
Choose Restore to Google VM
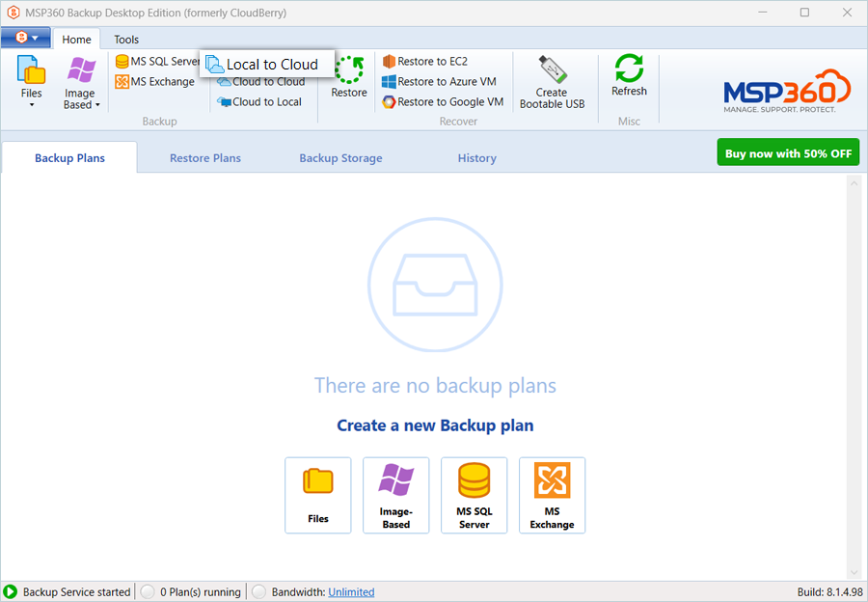pos(443,102)
